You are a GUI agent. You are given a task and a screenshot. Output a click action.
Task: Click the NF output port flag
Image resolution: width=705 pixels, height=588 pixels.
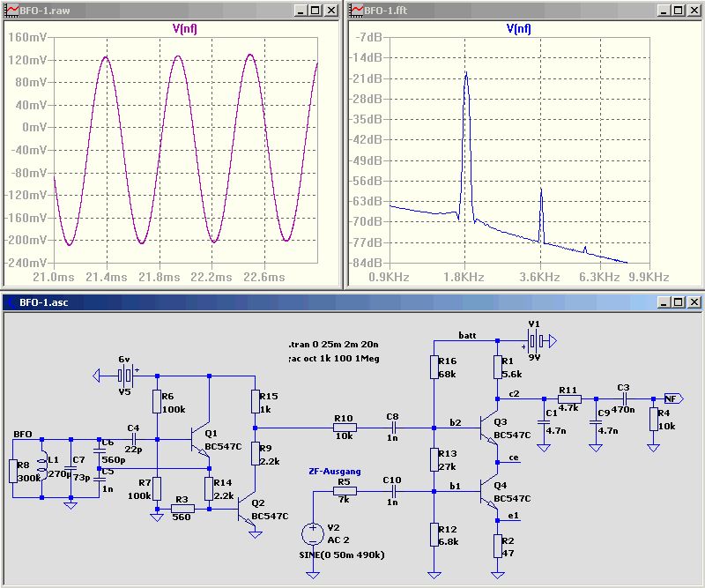[673, 398]
